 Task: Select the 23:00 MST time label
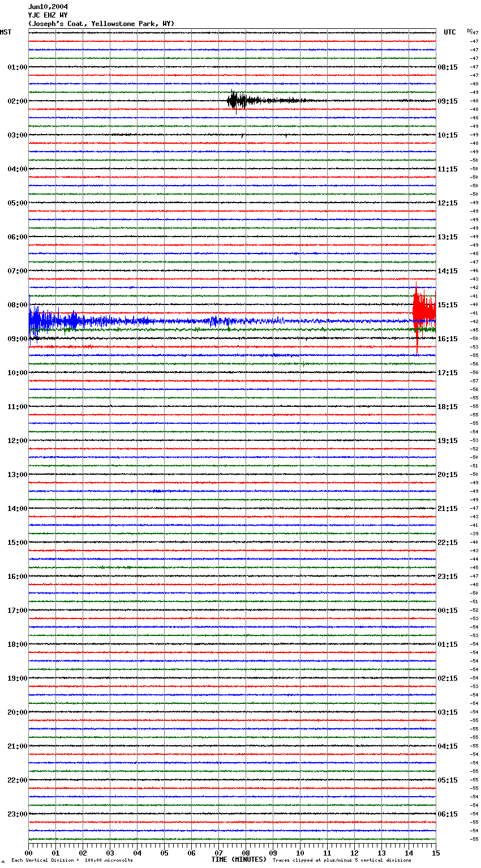[18, 814]
